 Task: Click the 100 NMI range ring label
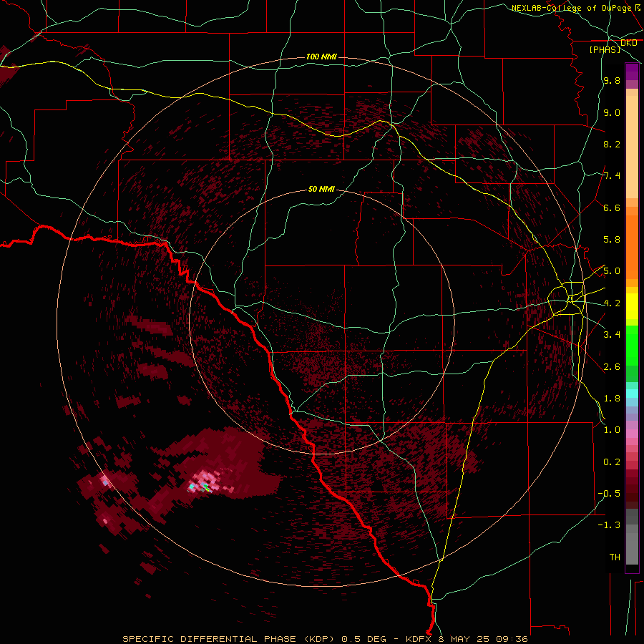(x=321, y=57)
